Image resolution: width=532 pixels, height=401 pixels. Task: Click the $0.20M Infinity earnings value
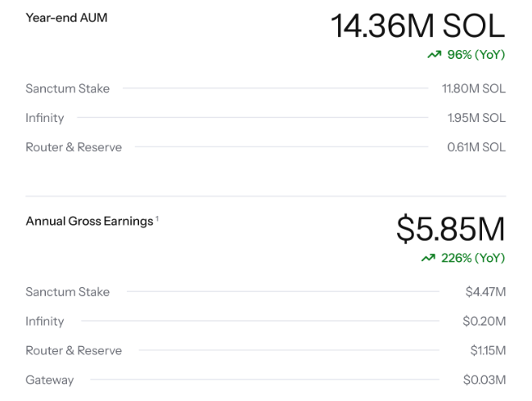coord(484,322)
